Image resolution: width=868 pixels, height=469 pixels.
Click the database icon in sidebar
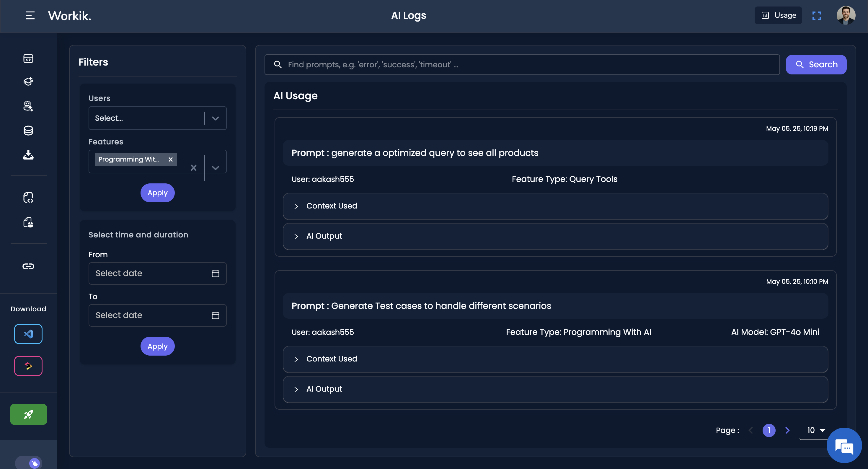[x=28, y=131]
